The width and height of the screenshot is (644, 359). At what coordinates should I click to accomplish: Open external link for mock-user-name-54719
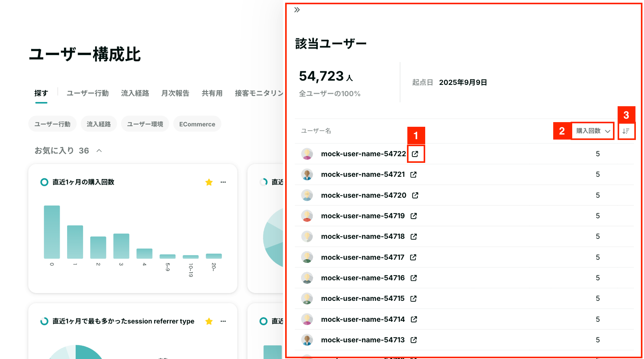point(414,216)
